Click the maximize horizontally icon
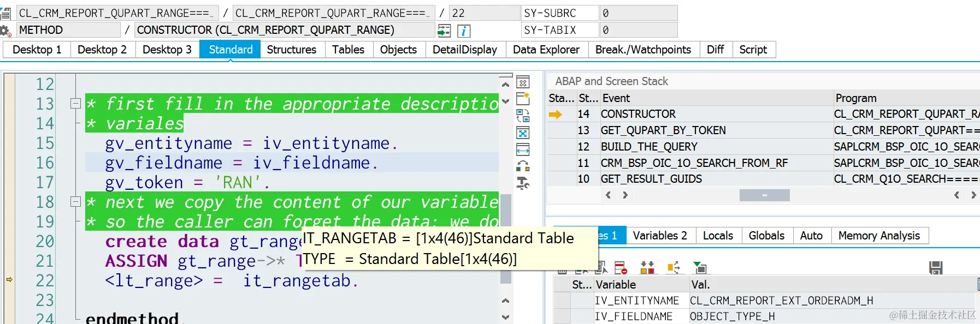 [523, 150]
